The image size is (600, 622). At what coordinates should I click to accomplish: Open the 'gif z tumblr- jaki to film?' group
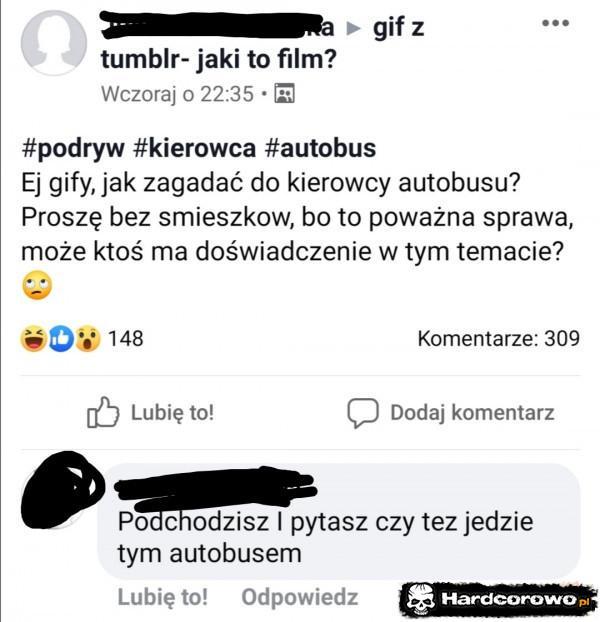pos(262,43)
